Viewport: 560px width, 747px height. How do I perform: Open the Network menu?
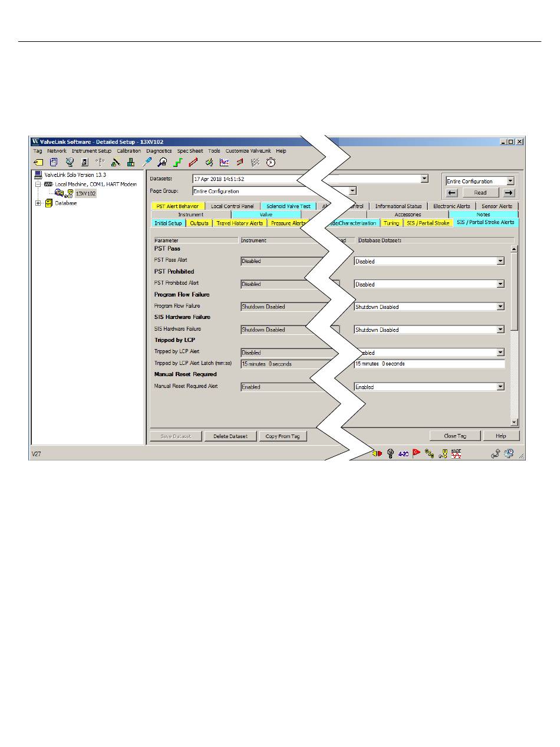(57, 151)
